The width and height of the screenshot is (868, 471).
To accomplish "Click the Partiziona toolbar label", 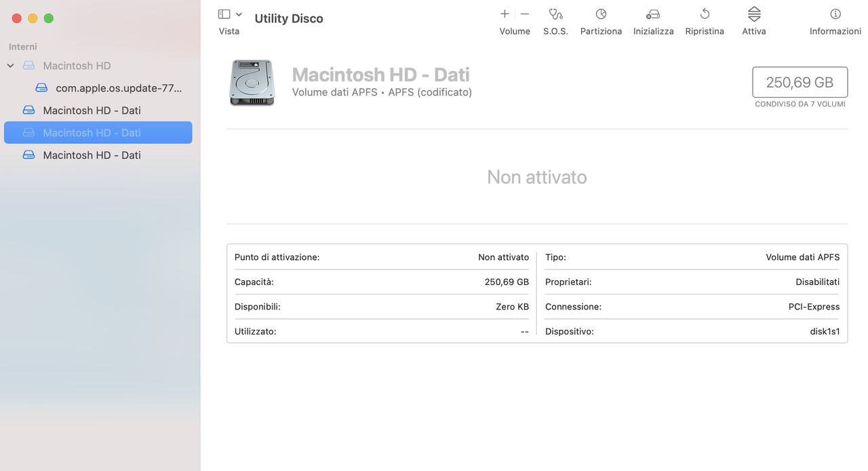I will tap(601, 31).
